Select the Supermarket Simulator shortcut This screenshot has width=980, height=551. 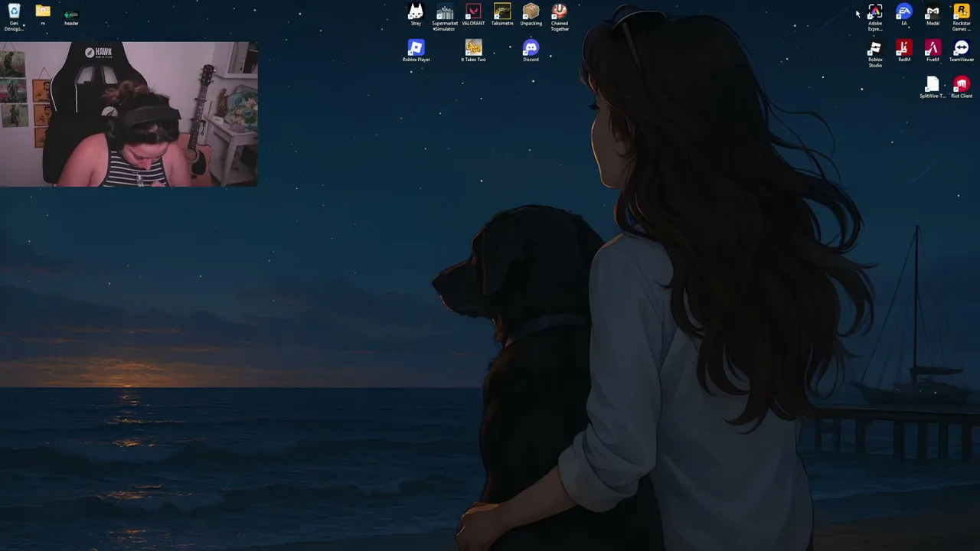click(x=445, y=17)
